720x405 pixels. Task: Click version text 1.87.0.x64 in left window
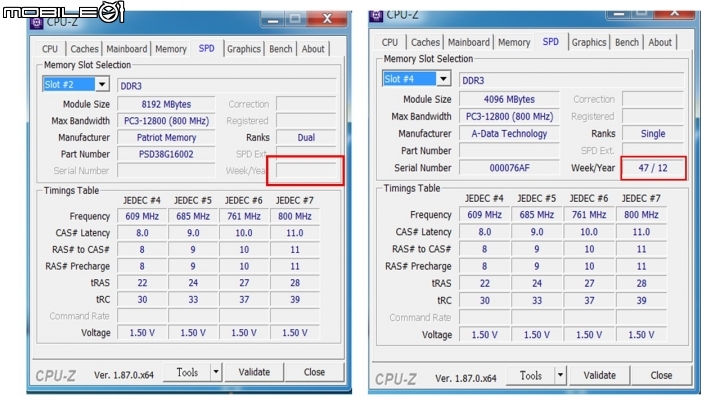pos(124,375)
